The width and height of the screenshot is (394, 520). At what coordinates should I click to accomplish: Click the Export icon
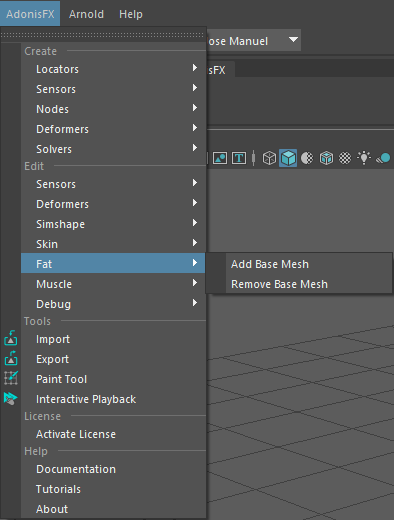click(11, 358)
